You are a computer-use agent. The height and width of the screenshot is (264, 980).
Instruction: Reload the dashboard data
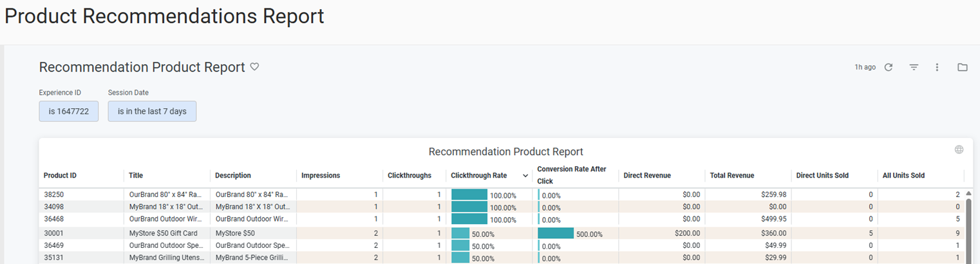(x=889, y=67)
